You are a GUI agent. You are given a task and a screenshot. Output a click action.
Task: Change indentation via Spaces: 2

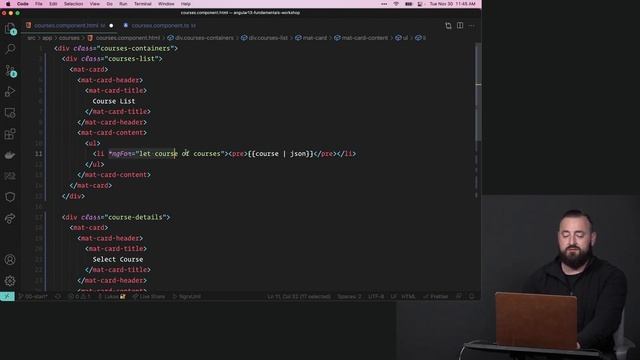pos(349,296)
